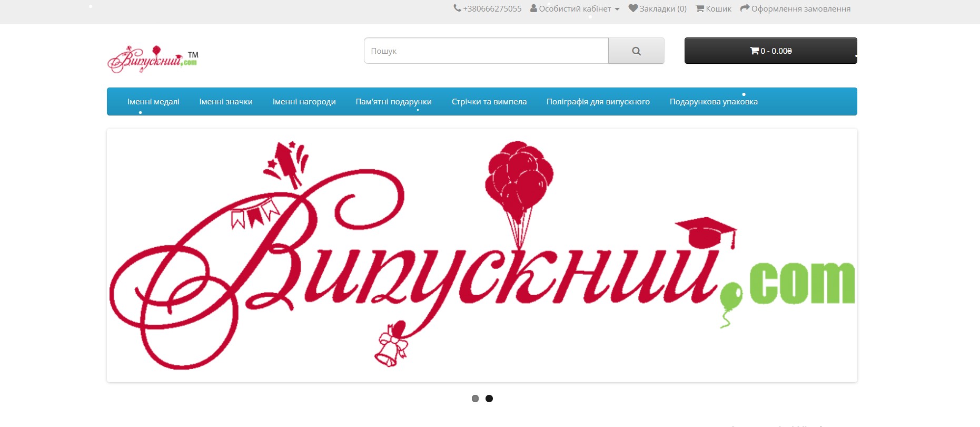This screenshot has height=427, width=980.
Task: Click the heart icon for Закладки
Action: pos(633,8)
